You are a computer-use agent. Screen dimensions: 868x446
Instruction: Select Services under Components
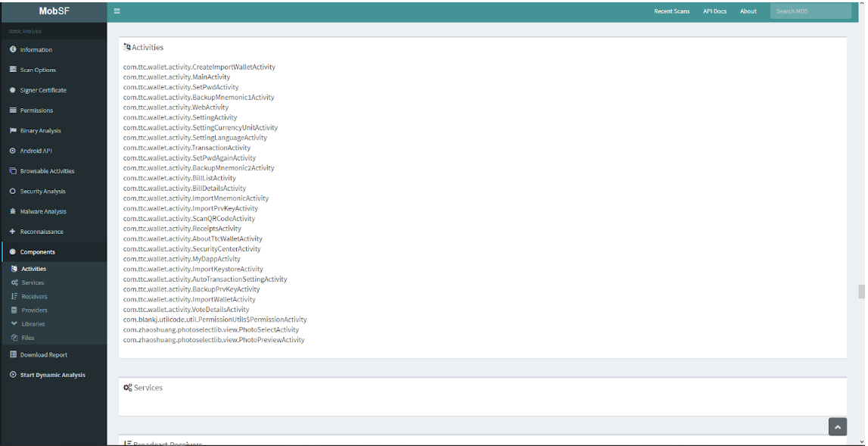(x=33, y=282)
